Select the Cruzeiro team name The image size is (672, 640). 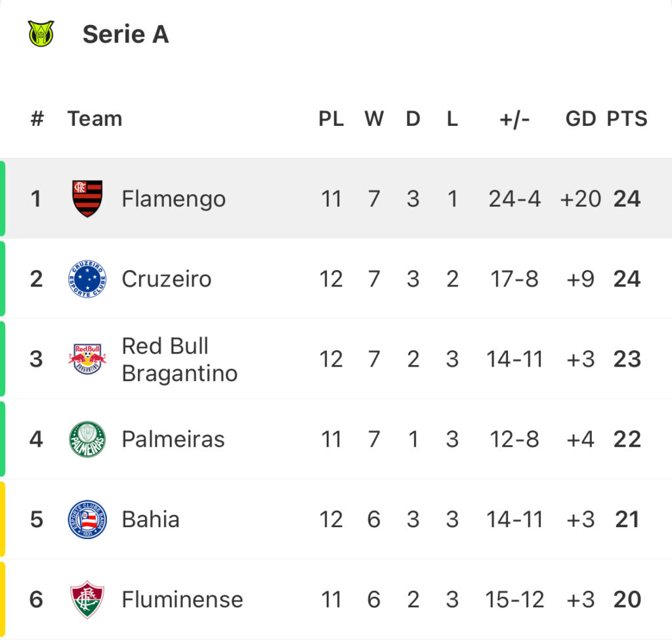pos(167,279)
